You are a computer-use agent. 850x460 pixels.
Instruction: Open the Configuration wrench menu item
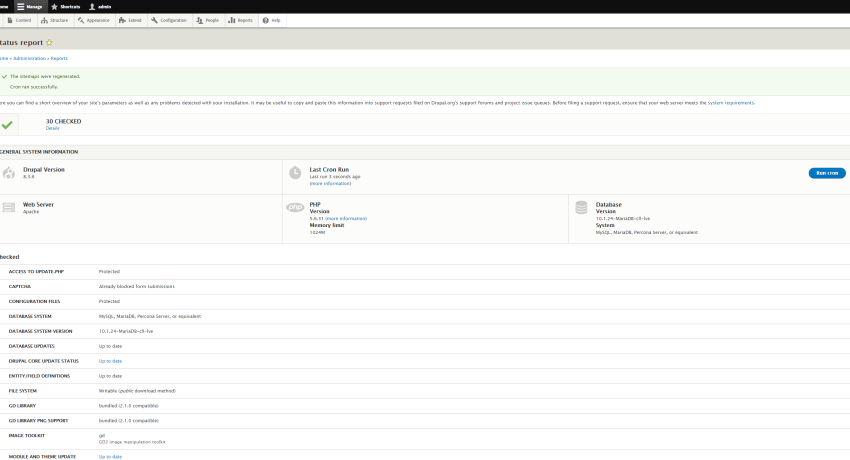[169, 20]
